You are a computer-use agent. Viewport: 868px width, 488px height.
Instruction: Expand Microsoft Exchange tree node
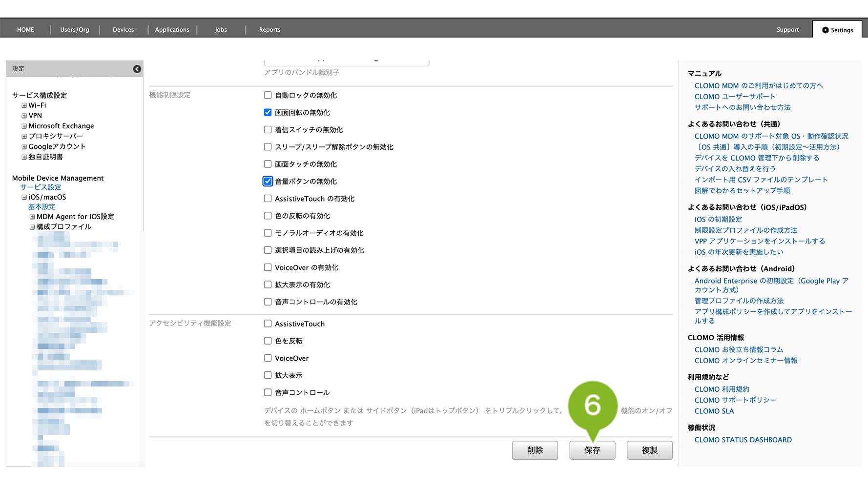pyautogui.click(x=24, y=126)
